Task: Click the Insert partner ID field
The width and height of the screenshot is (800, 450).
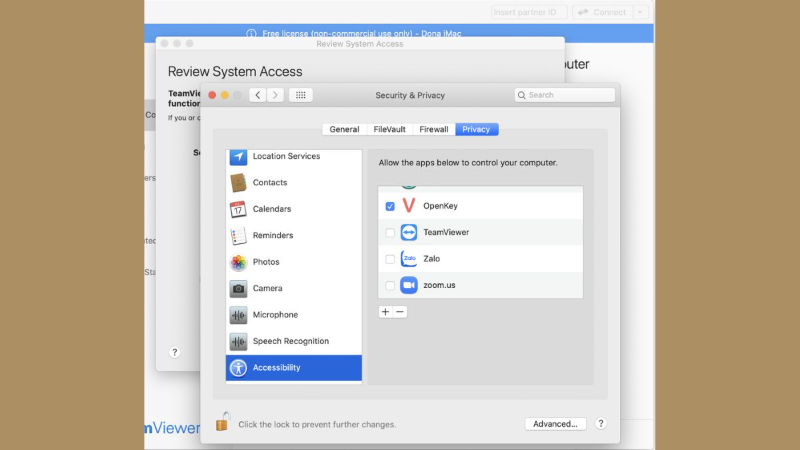Action: 529,12
